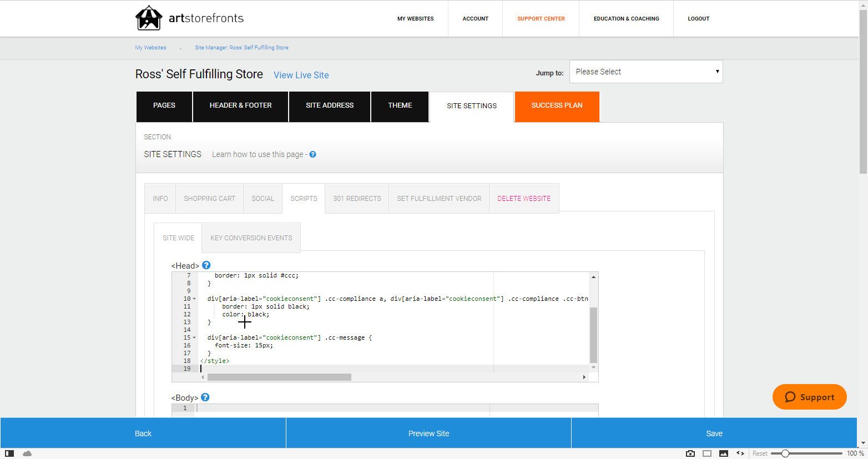Click the browser panel toggle icon
868x459 pixels.
click(x=9, y=453)
